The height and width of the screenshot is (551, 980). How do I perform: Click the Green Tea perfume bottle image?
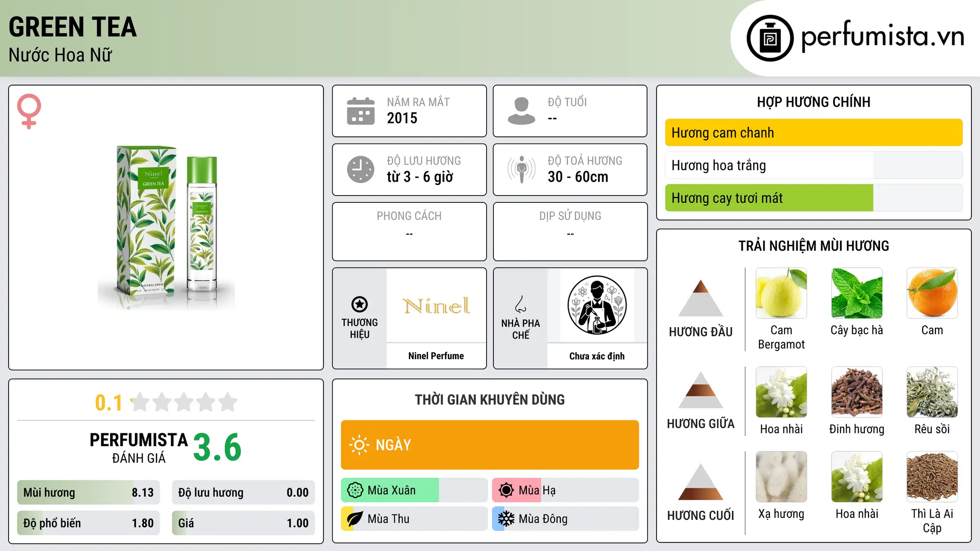click(x=166, y=225)
